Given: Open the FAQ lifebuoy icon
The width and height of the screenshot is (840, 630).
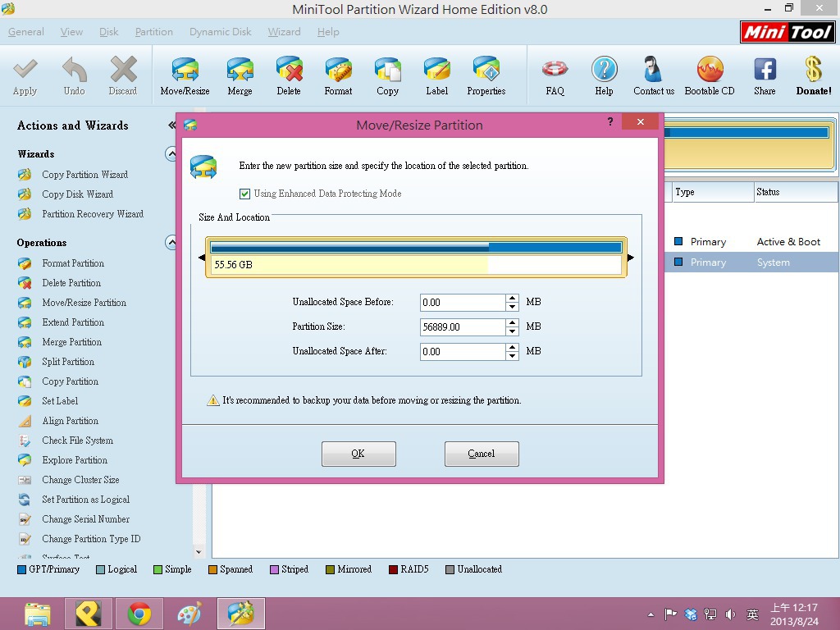Looking at the screenshot, I should pyautogui.click(x=555, y=70).
